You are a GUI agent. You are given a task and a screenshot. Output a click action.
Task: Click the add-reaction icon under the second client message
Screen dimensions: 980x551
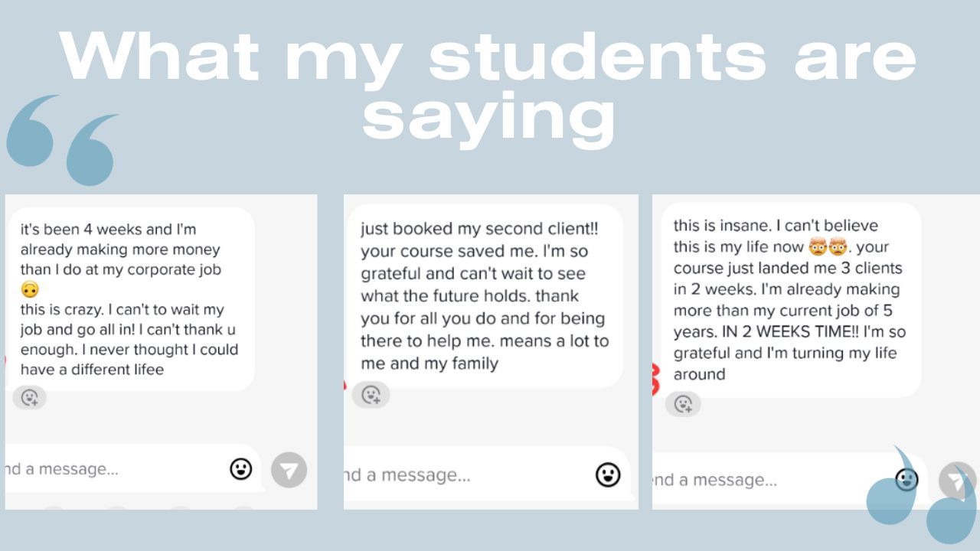coord(371,394)
